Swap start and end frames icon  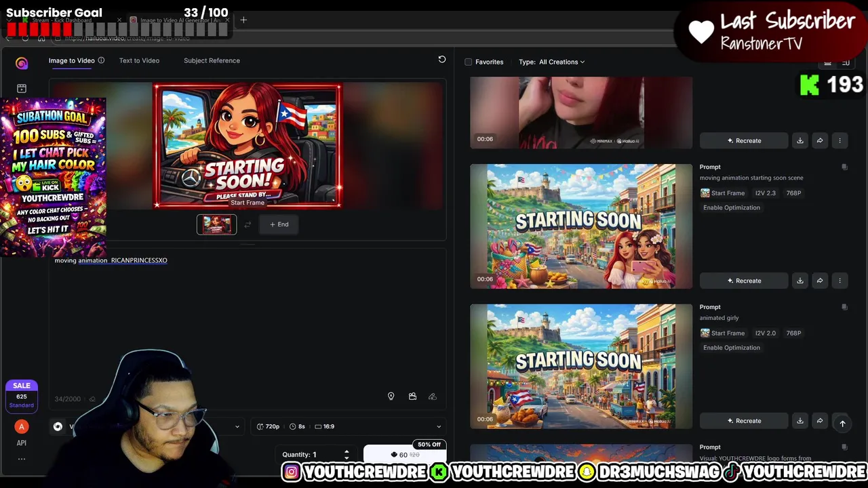(x=248, y=224)
